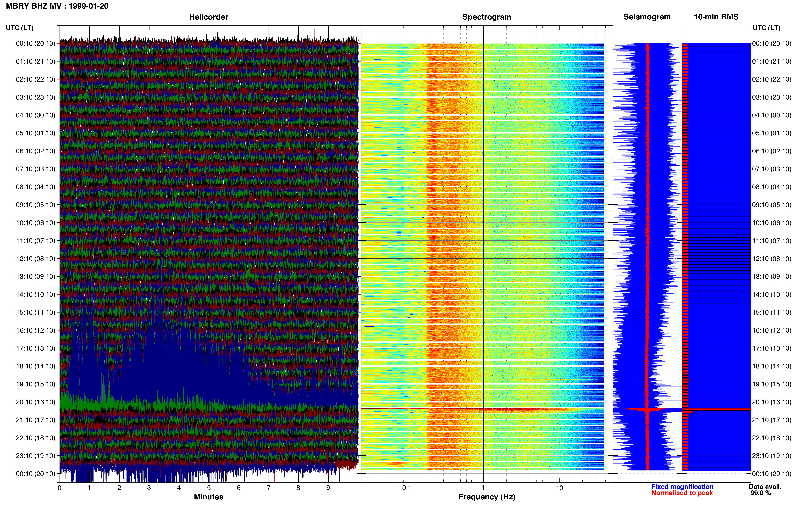Click the 'Data avail.' label
This screenshot has width=812, height=508.
(x=765, y=487)
